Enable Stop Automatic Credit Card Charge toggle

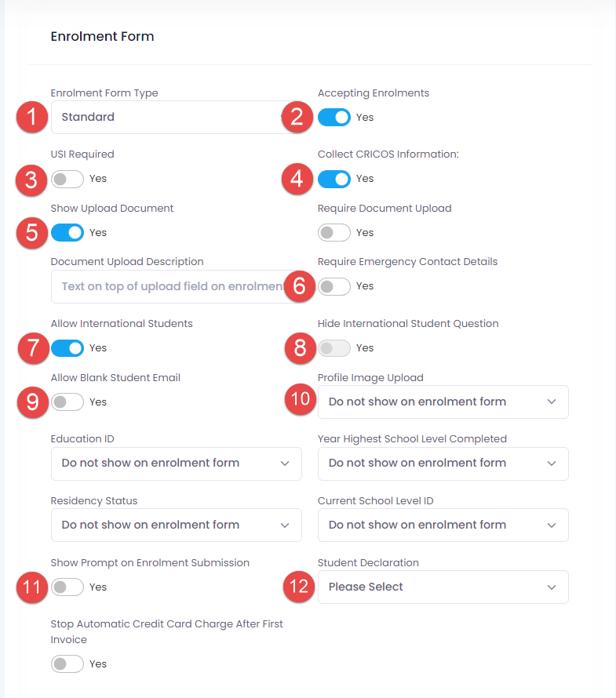click(x=67, y=664)
